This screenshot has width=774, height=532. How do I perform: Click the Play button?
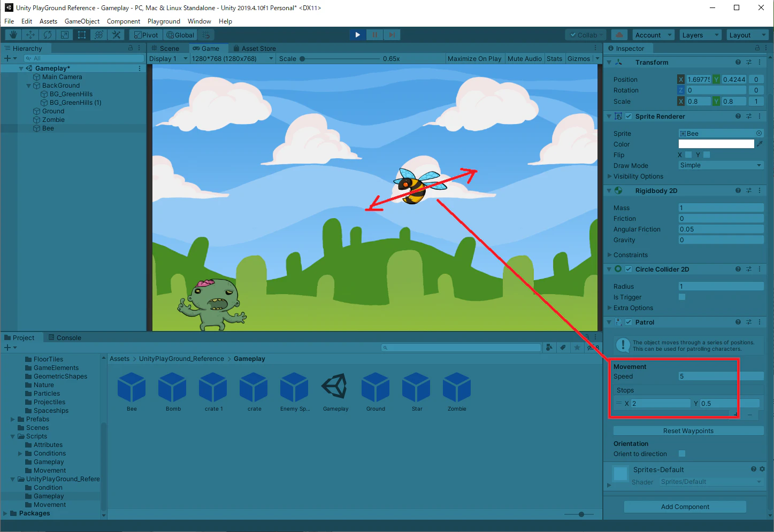(358, 35)
